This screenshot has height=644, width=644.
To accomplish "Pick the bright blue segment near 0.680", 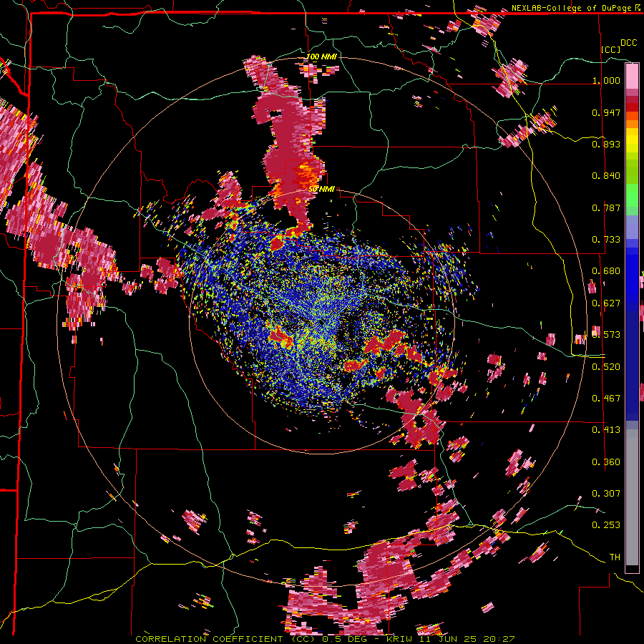I will pos(632,273).
